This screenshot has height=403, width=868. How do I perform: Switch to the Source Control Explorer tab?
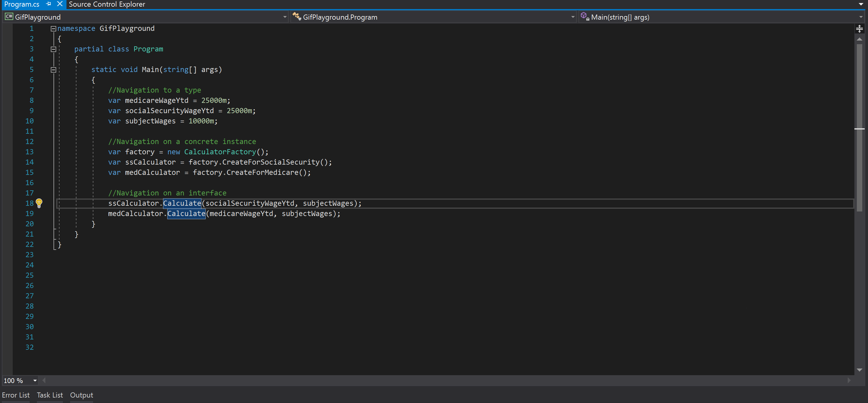pyautogui.click(x=107, y=4)
